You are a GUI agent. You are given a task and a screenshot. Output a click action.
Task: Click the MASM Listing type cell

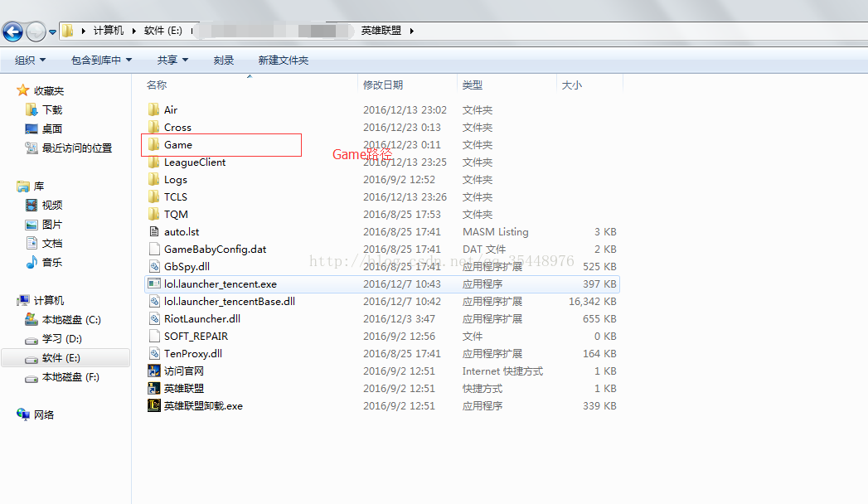[496, 232]
